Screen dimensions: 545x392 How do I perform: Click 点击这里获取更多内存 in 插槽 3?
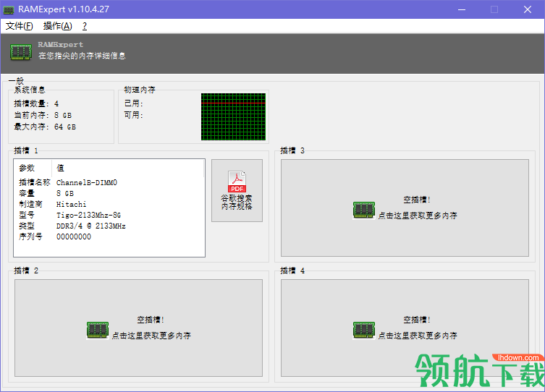click(418, 216)
